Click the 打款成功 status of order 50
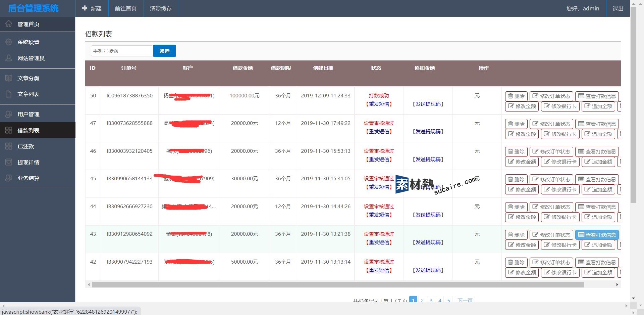Screen dimensions: 644x315 [x=379, y=96]
